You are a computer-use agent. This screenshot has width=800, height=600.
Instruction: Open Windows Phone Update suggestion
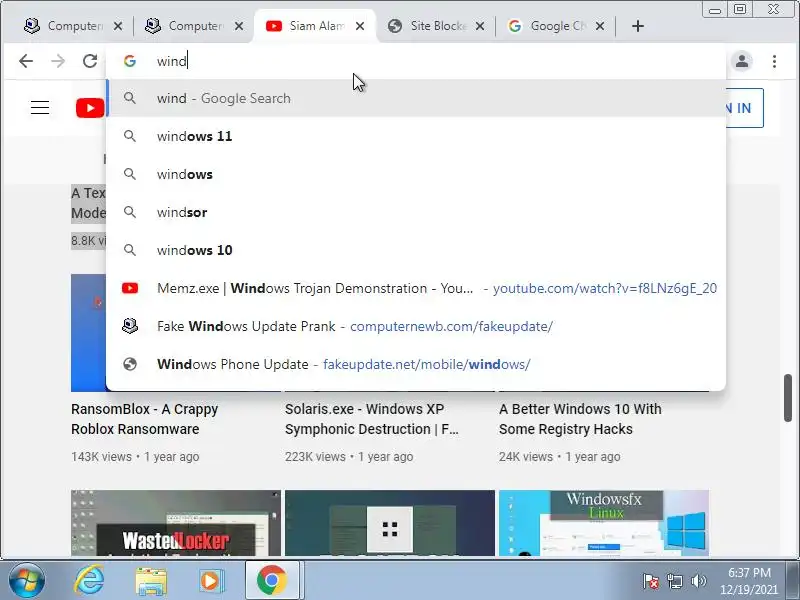tap(416, 364)
